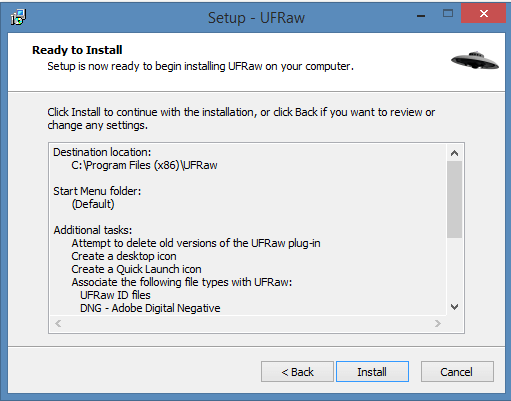Click the 'DNG - Adobe Digital Negative' line
Screen dimensions: 511x401
pyautogui.click(x=150, y=308)
